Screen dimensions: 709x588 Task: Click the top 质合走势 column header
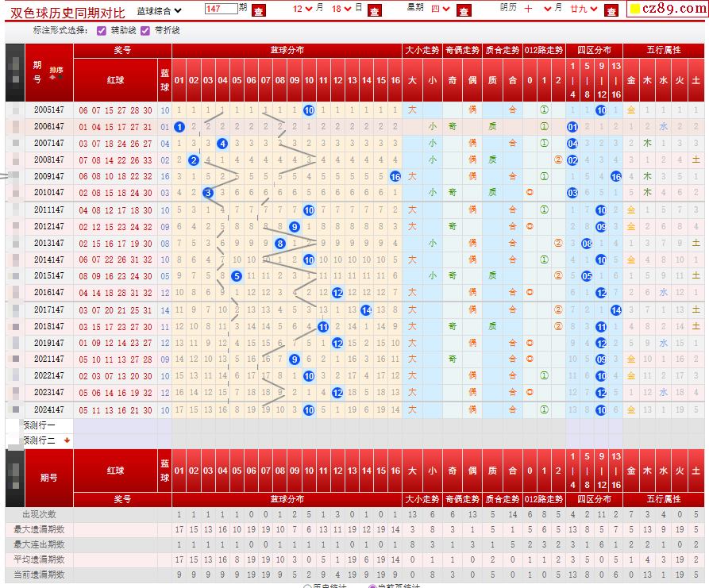[503, 50]
